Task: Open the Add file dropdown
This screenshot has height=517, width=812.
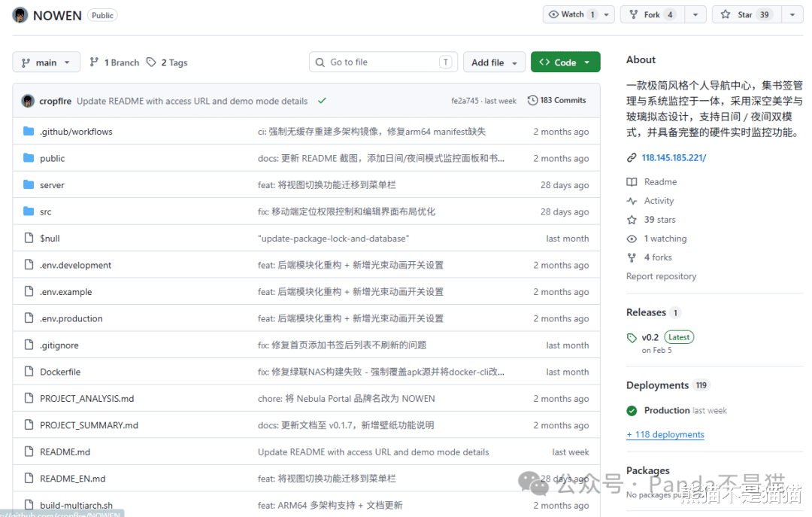Action: pyautogui.click(x=494, y=62)
